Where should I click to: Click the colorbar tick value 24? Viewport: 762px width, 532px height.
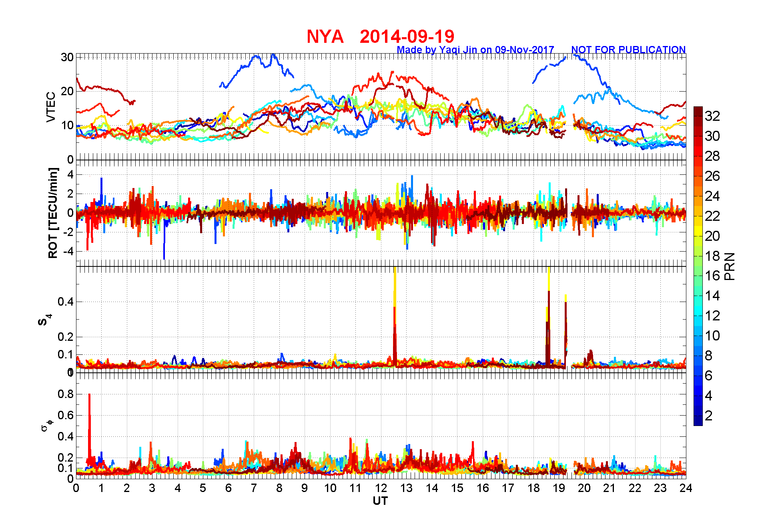click(712, 196)
